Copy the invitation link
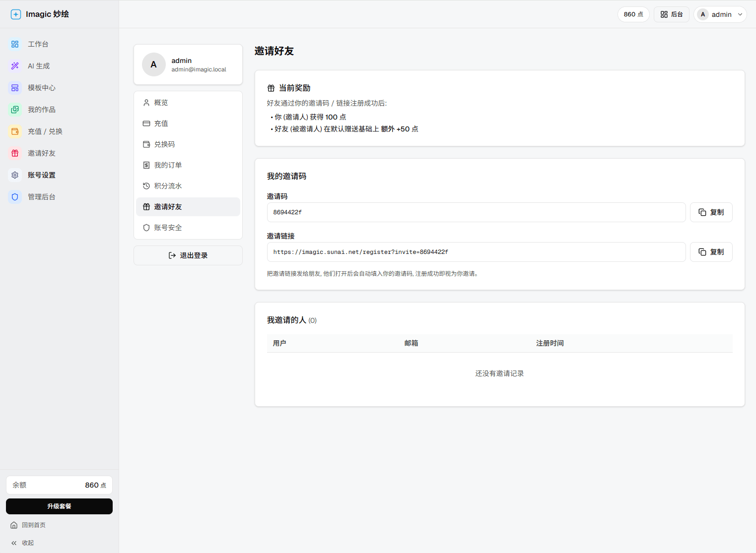This screenshot has width=756, height=553. (711, 252)
